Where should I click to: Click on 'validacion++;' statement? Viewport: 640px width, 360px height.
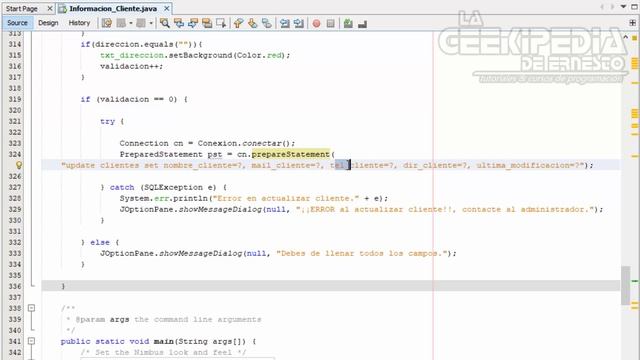coord(131,66)
